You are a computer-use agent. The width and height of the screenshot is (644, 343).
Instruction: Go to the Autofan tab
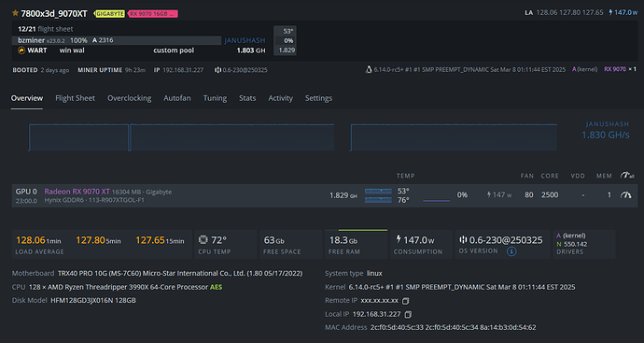pyautogui.click(x=177, y=98)
